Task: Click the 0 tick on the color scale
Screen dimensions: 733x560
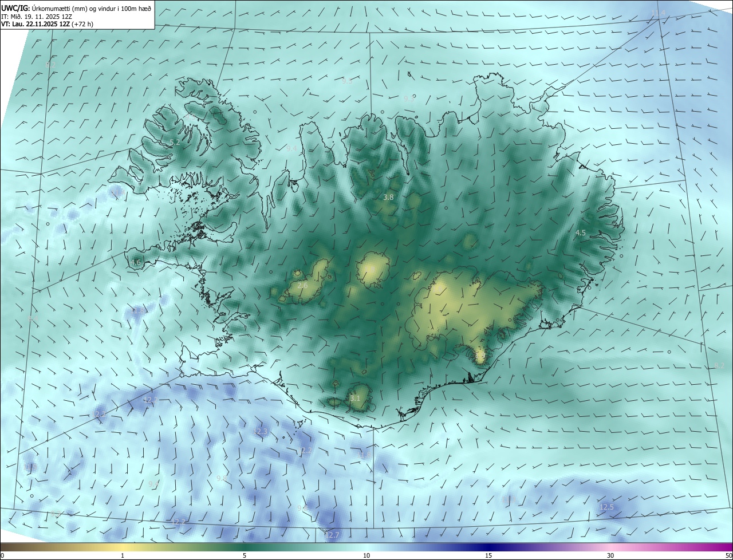Action: pos(2,556)
